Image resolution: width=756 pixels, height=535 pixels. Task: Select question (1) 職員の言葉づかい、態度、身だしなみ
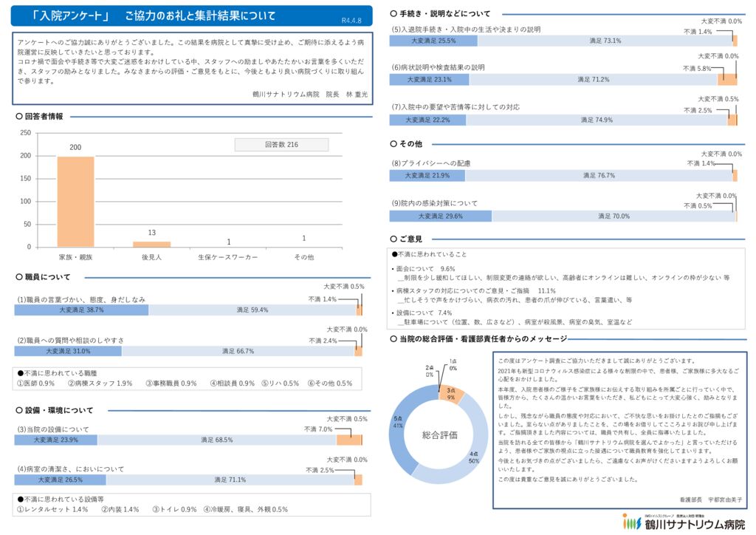81,299
